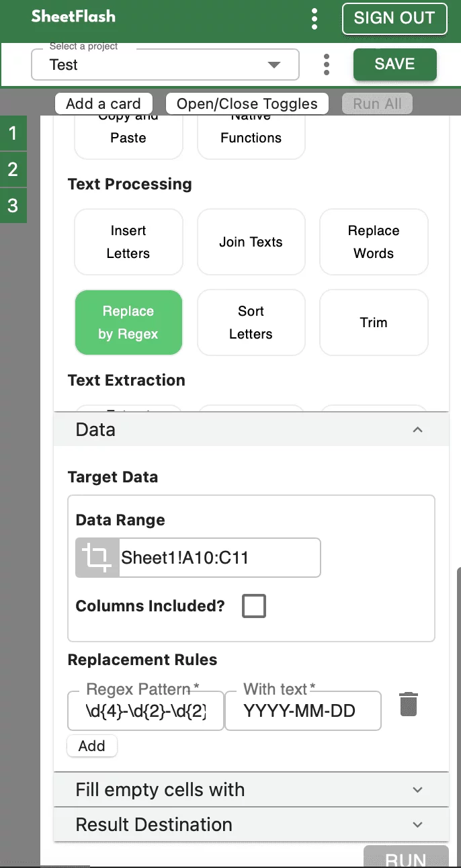Switch to card 2 tab
Screen dimensions: 461x868
coord(13,169)
